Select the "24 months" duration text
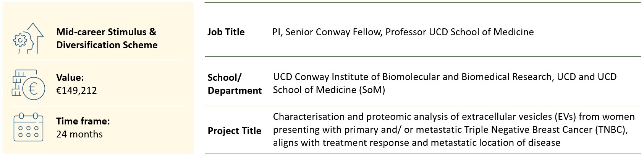 tap(79, 134)
